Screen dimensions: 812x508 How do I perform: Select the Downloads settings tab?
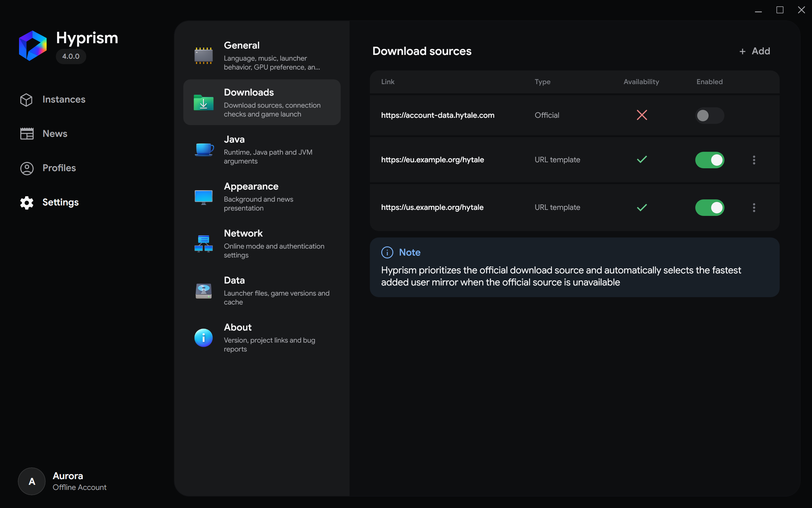262,102
